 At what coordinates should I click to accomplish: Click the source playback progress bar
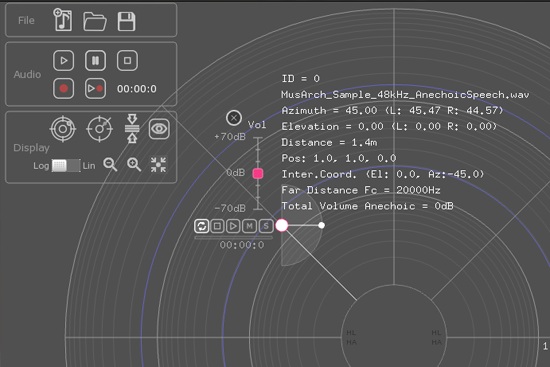click(234, 238)
